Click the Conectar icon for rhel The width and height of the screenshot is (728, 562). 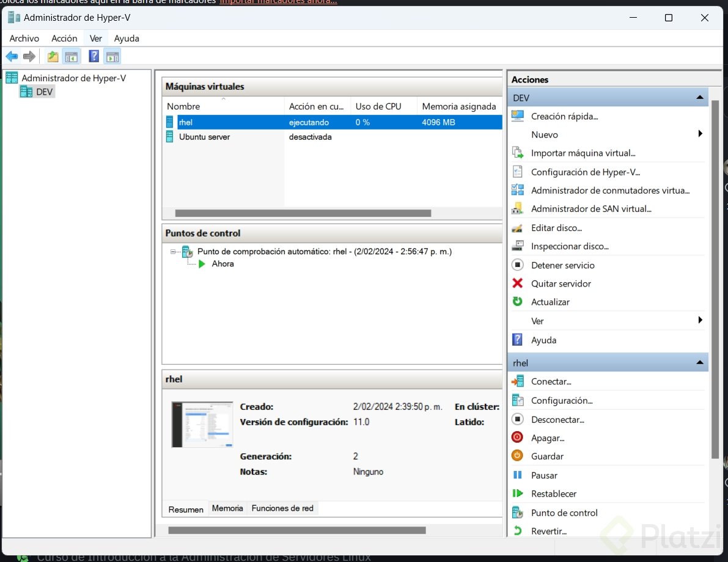517,381
